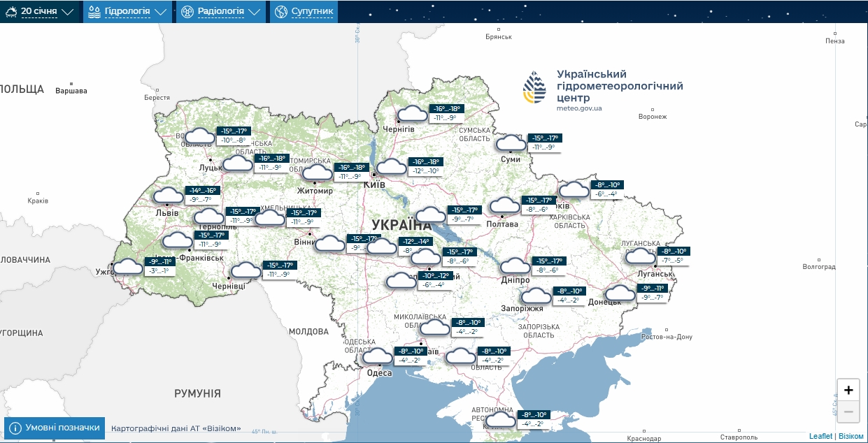Expand the Гідрологія dropdown chevron

(x=161, y=12)
